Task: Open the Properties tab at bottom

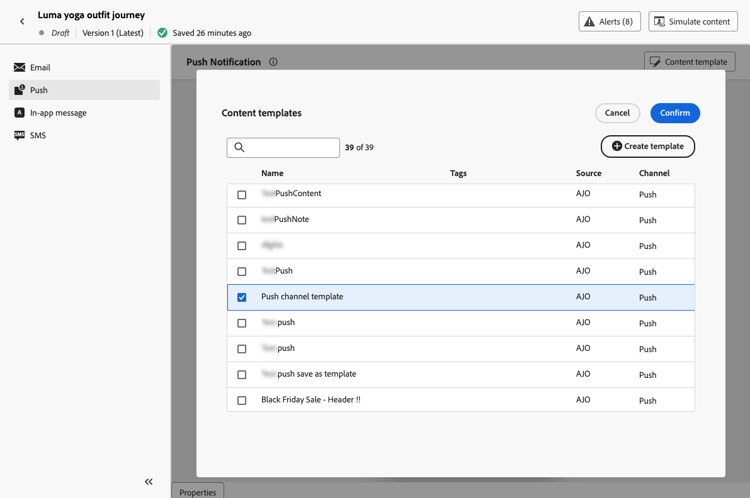Action: 197,492
